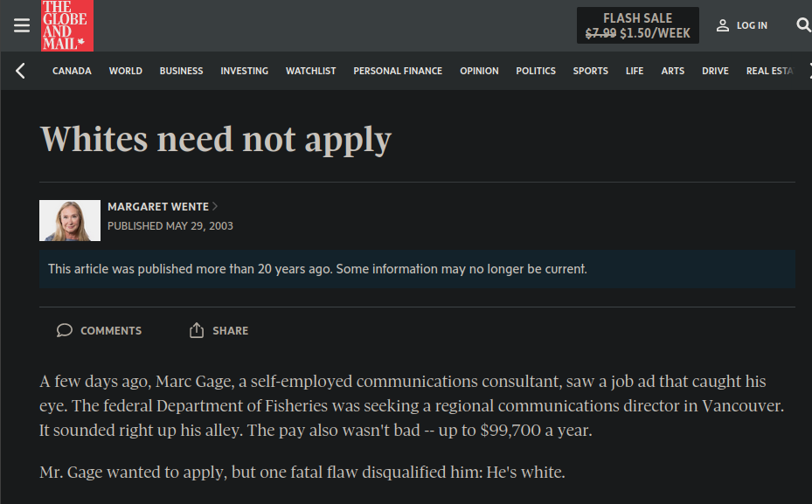Open the Flash Sale $1.50/week offer
Image resolution: width=812 pixels, height=504 pixels.
pos(637,25)
